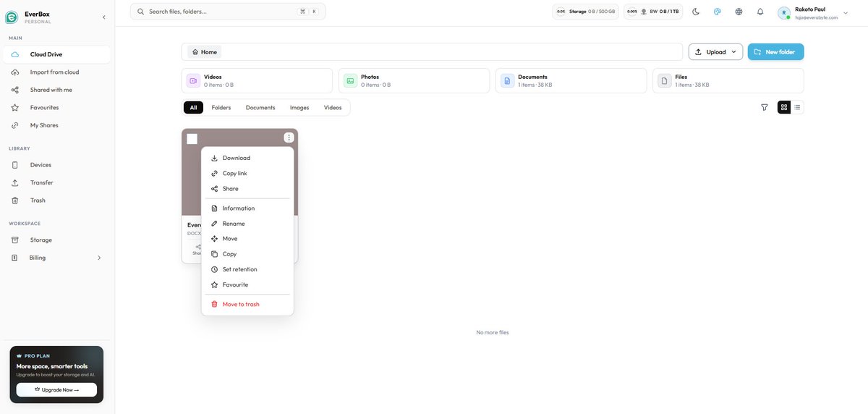The image size is (868, 414).
Task: Create a New folder
Action: 775,52
